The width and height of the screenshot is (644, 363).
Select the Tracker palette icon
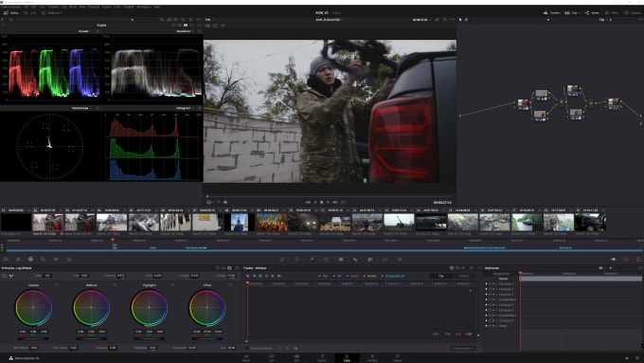click(x=341, y=260)
